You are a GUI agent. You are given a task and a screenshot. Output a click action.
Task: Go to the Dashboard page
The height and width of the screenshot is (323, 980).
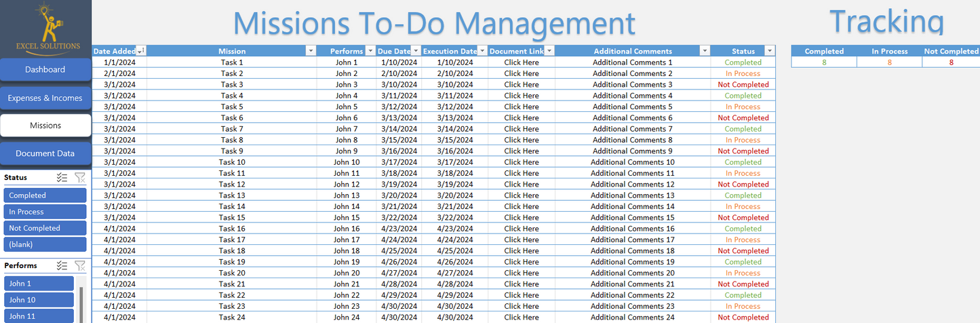point(45,70)
